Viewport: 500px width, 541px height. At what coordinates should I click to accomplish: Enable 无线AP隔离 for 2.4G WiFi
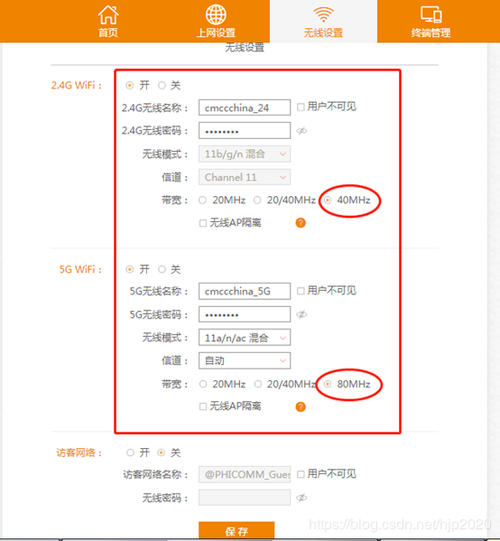click(x=203, y=223)
